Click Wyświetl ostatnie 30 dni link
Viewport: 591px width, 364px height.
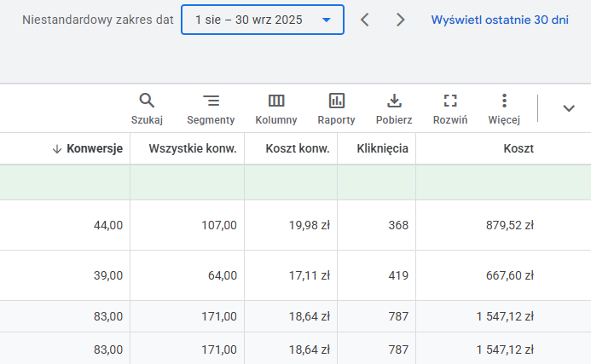point(500,20)
